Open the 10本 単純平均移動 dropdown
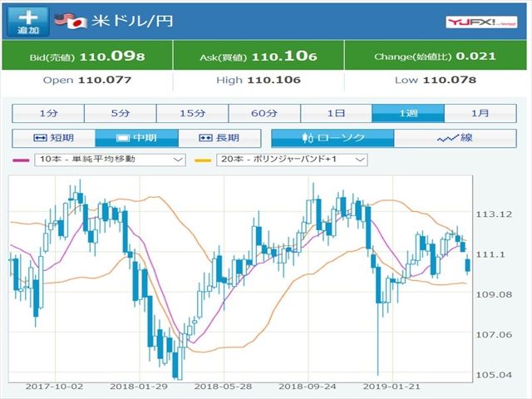This screenshot has height=399, width=532. click(110, 160)
